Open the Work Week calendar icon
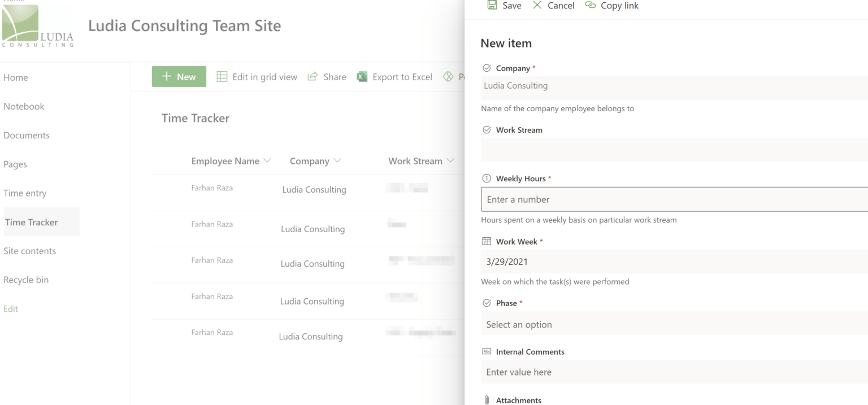Image resolution: width=868 pixels, height=405 pixels. 487,241
